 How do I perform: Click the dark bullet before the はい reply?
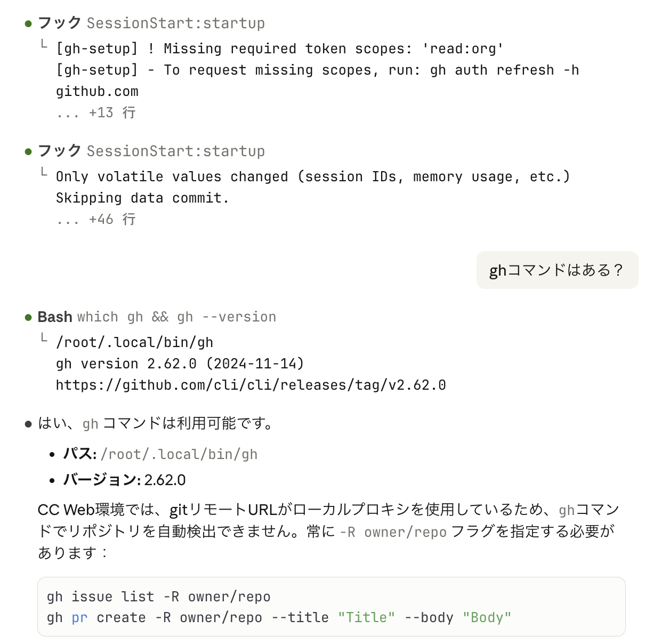coord(28,424)
